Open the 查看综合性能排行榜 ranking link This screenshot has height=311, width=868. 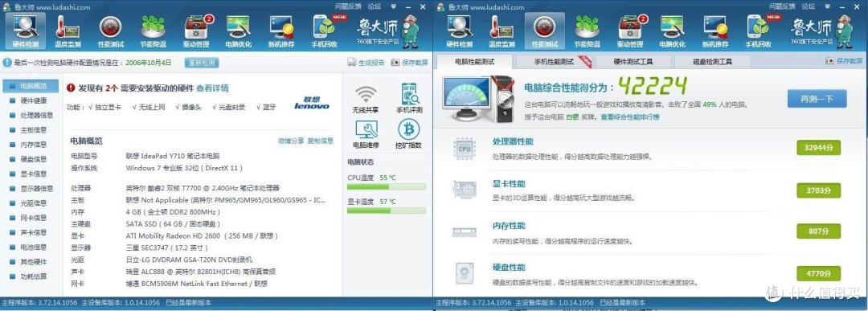[631, 117]
